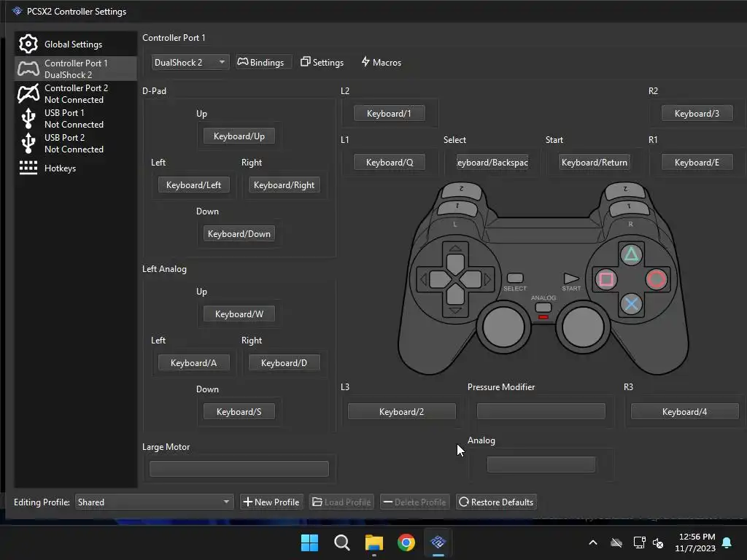747x560 pixels.
Task: Click the triangle button on controller image
Action: [631, 254]
